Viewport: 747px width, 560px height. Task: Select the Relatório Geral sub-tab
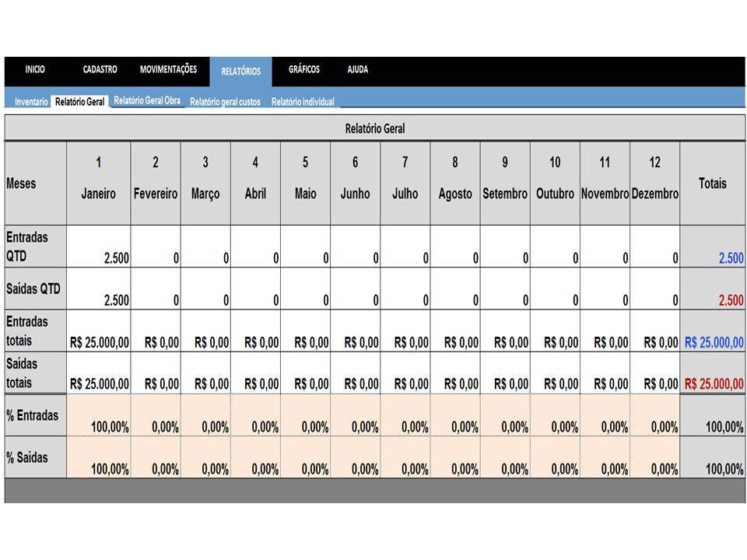(x=79, y=101)
